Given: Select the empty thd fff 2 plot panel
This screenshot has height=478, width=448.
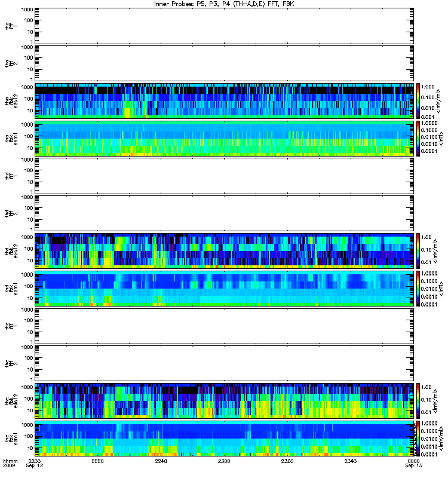Looking at the screenshot, I should click(225, 213).
